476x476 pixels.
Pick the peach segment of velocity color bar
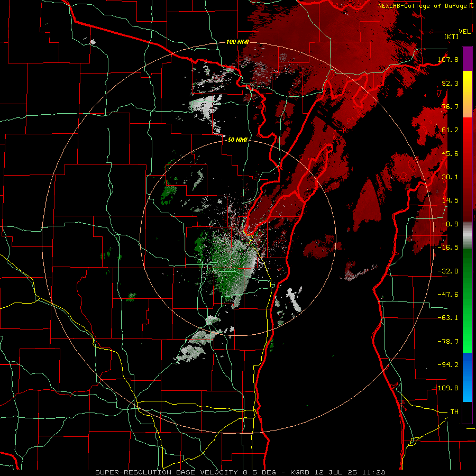click(x=467, y=106)
